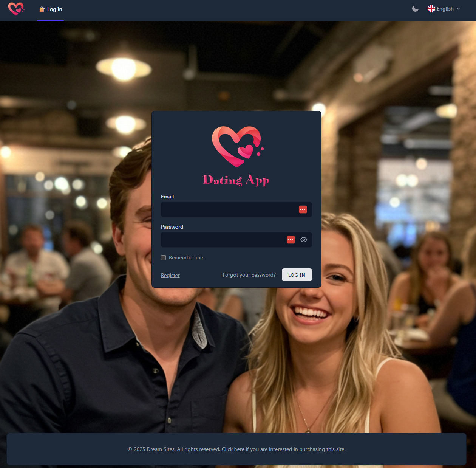Click password manager icon in Email field

point(303,209)
